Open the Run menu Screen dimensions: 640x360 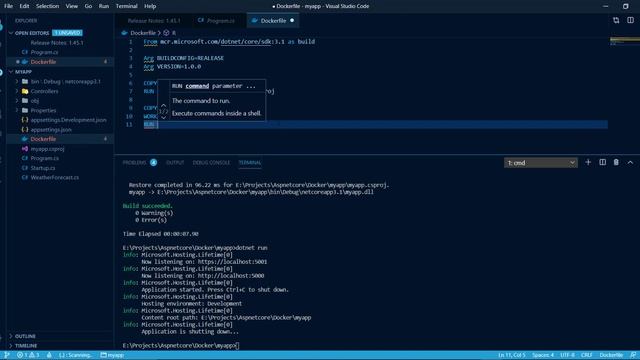104,6
